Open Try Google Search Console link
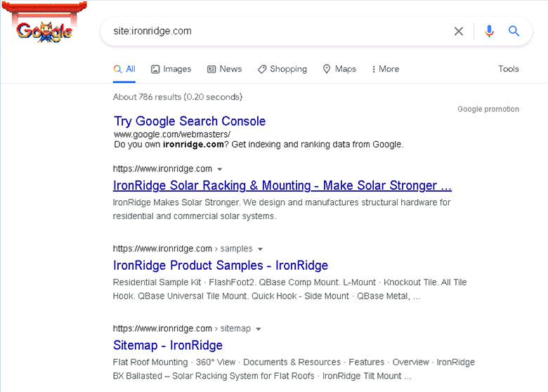This screenshot has height=392, width=548. [190, 121]
